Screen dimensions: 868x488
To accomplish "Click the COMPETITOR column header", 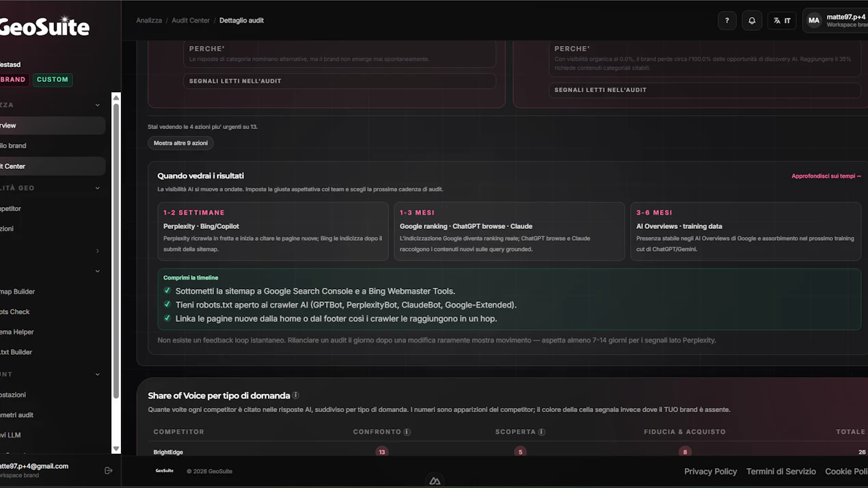I will tap(179, 432).
